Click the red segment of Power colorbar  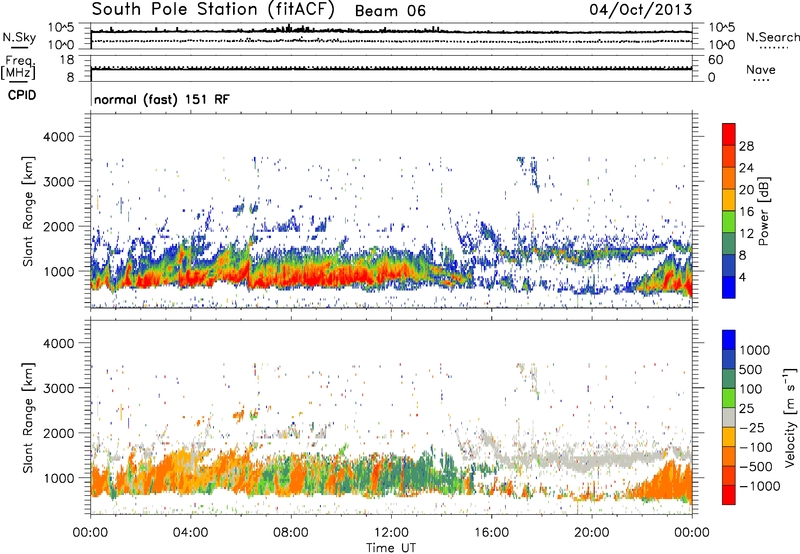(x=729, y=134)
